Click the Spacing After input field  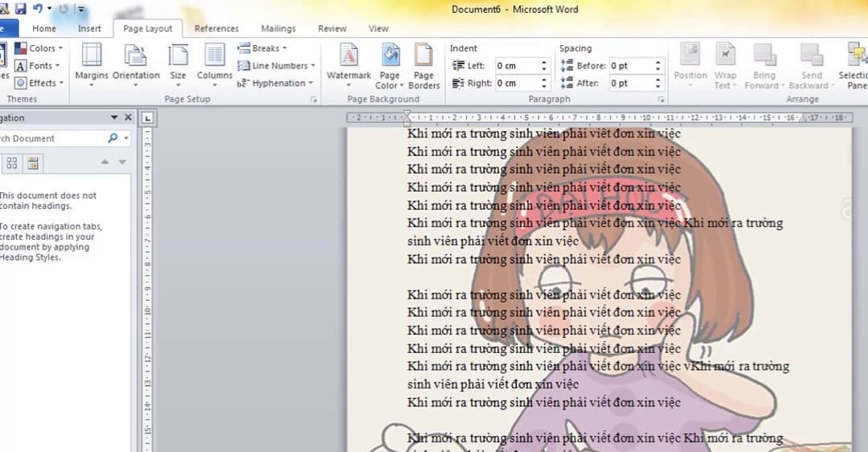(631, 83)
